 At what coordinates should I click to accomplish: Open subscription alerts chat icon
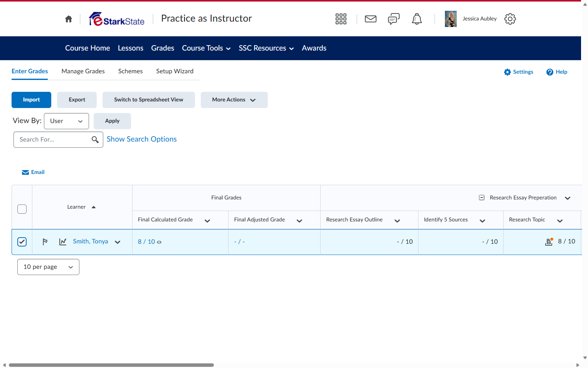(394, 19)
